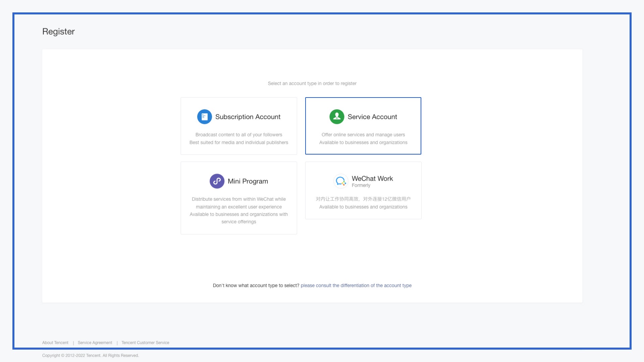Click Subscription Account's broadcast content description
644x362 pixels.
point(238,135)
